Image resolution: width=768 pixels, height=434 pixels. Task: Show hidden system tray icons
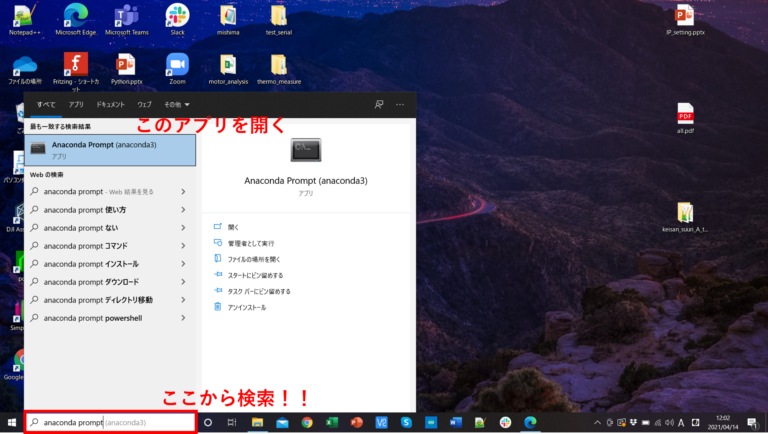(597, 423)
